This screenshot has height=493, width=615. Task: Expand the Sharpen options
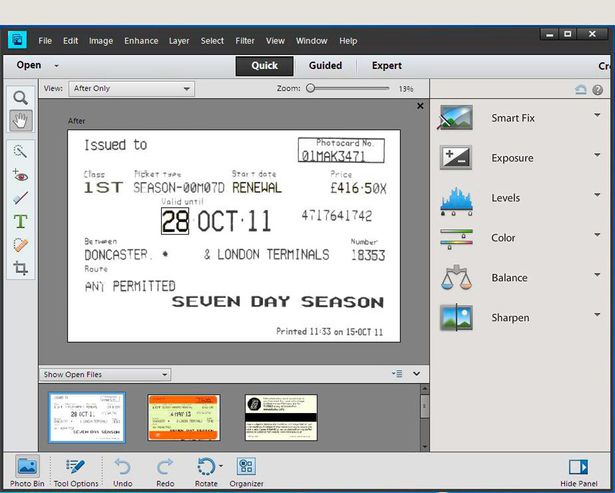pyautogui.click(x=597, y=315)
